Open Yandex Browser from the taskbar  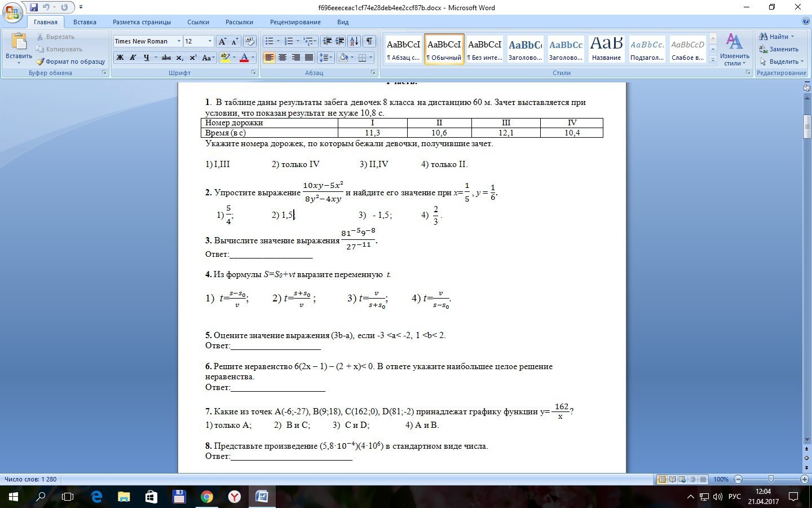point(235,497)
